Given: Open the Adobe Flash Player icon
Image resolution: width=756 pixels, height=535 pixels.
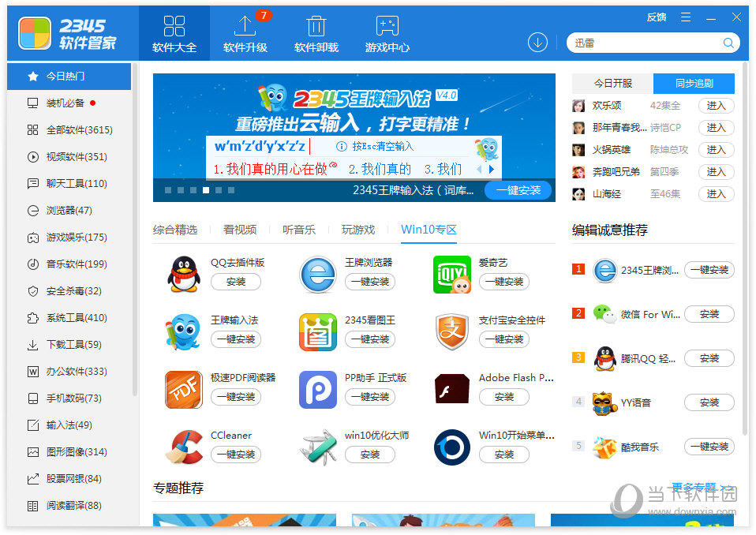Looking at the screenshot, I should click(x=451, y=388).
